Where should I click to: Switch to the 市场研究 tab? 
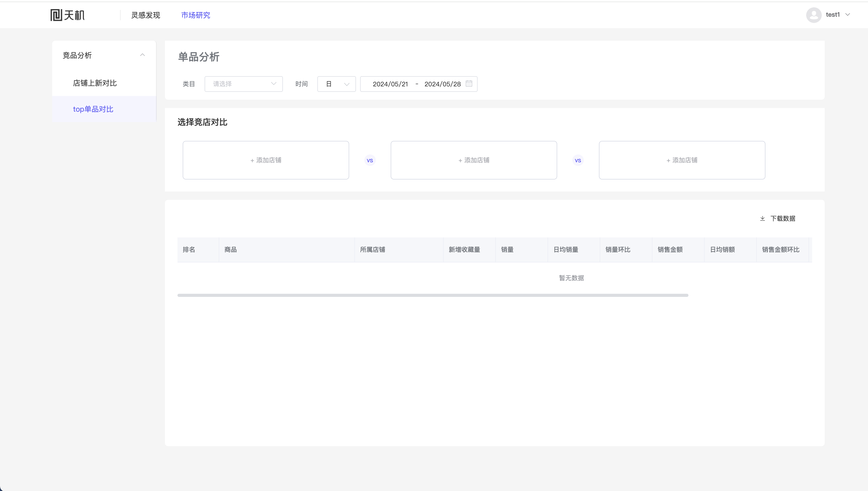click(x=195, y=15)
